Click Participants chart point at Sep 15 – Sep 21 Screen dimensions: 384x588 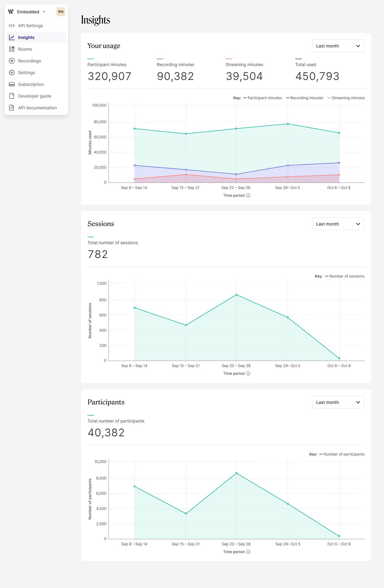[186, 513]
